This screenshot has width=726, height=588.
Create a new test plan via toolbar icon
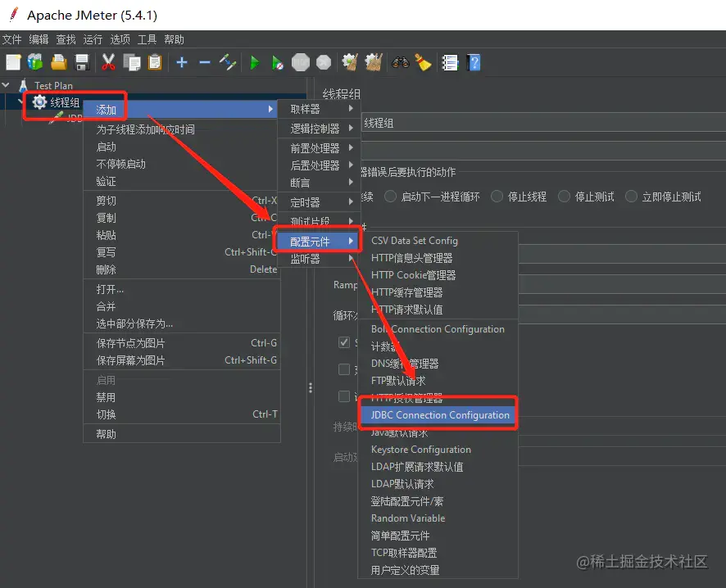tap(13, 62)
